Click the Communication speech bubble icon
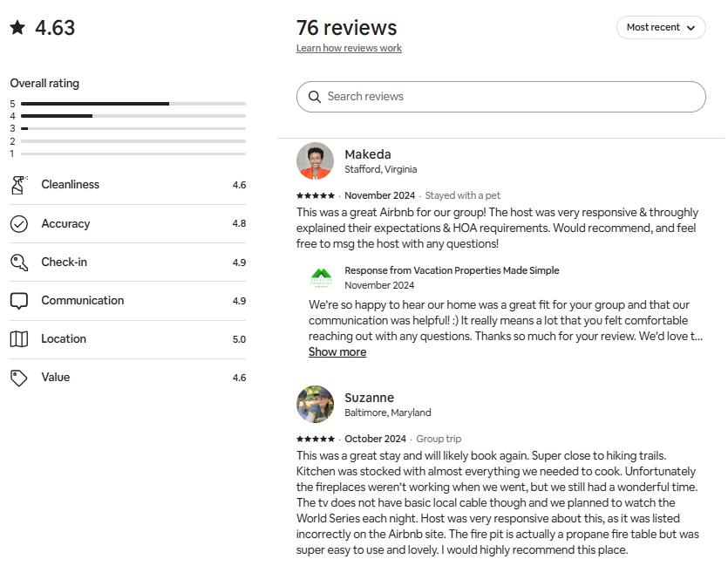This screenshot has width=728, height=566. 19,301
